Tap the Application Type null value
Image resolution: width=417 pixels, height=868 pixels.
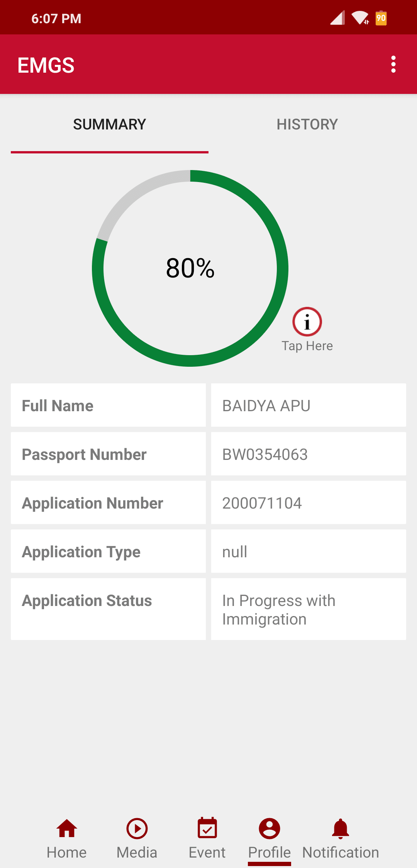[x=235, y=552]
